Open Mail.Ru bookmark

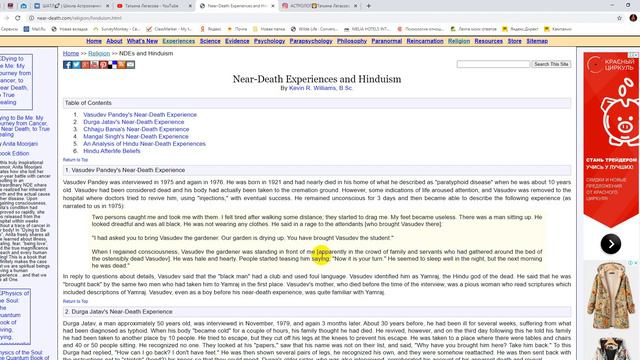coord(35,29)
